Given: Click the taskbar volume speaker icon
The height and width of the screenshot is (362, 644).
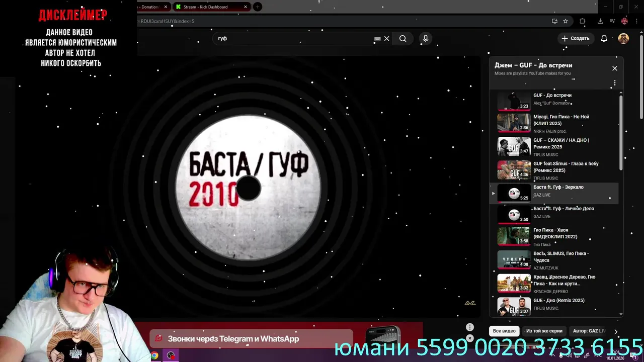Looking at the screenshot, I should 569,355.
